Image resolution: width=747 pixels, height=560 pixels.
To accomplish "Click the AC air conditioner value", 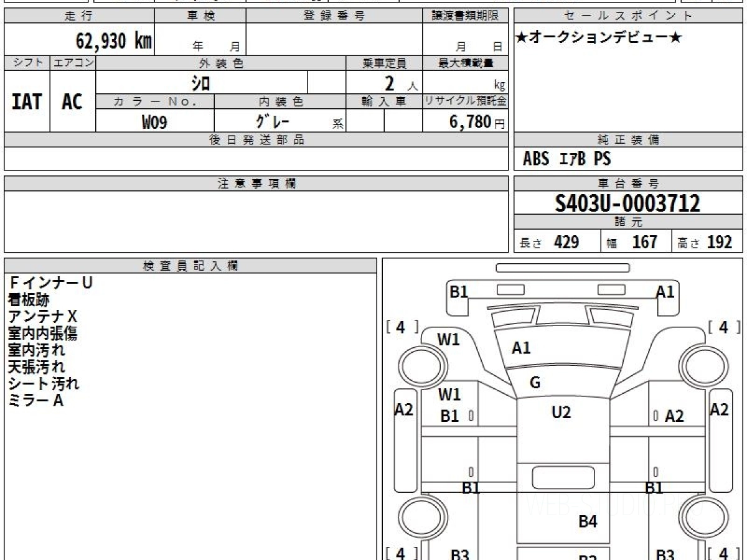I will (x=72, y=102).
